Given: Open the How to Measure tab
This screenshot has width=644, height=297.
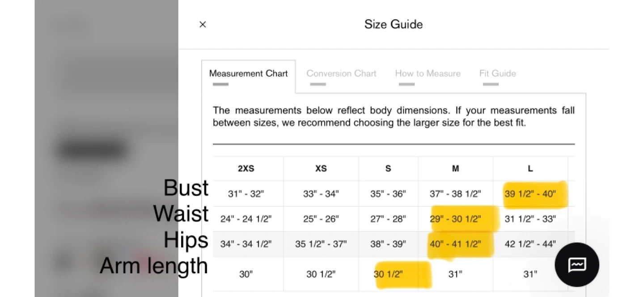Looking at the screenshot, I should pyautogui.click(x=428, y=74).
